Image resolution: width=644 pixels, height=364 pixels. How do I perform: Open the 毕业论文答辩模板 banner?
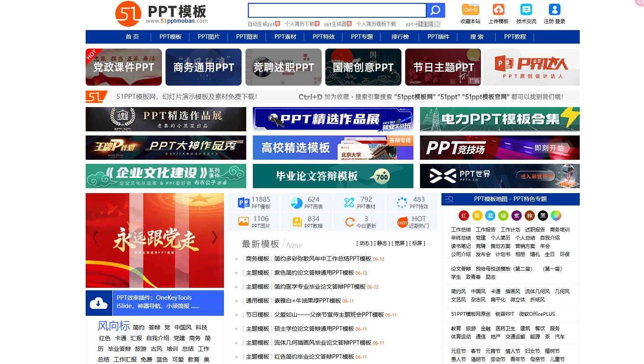(333, 176)
